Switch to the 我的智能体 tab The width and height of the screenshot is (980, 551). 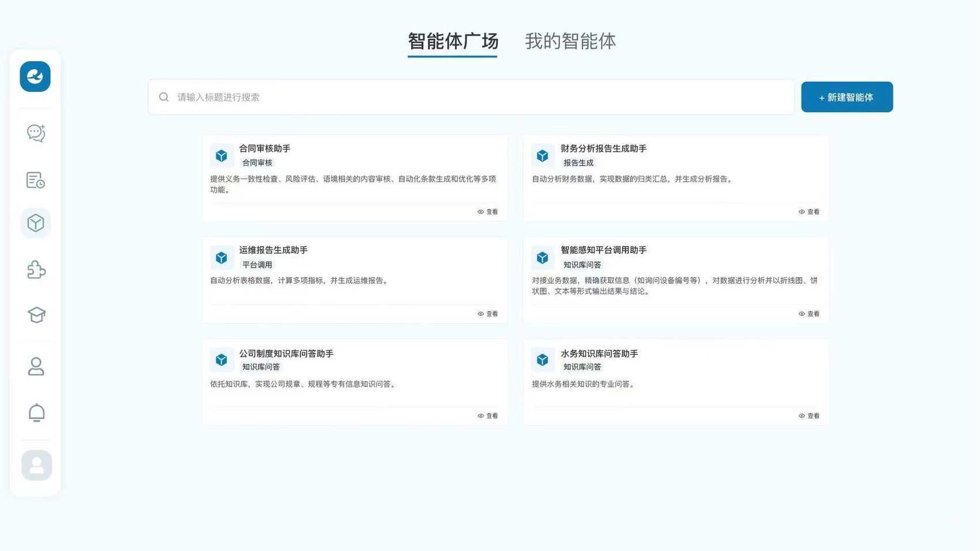pyautogui.click(x=570, y=41)
